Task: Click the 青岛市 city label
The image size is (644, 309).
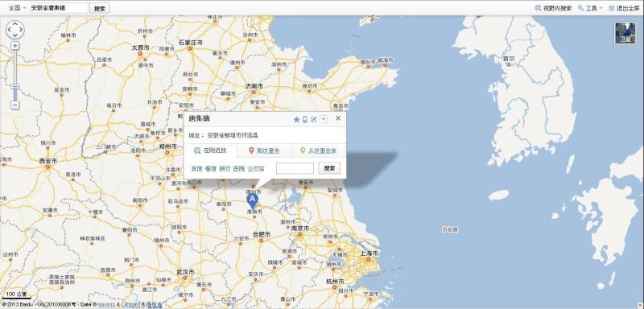Action: pyautogui.click(x=341, y=106)
